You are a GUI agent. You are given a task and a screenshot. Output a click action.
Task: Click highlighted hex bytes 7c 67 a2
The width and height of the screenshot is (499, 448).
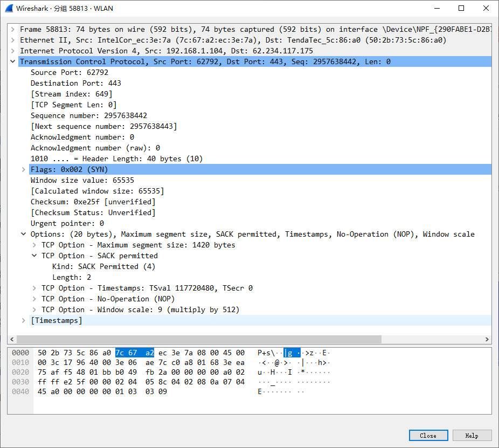pos(135,353)
